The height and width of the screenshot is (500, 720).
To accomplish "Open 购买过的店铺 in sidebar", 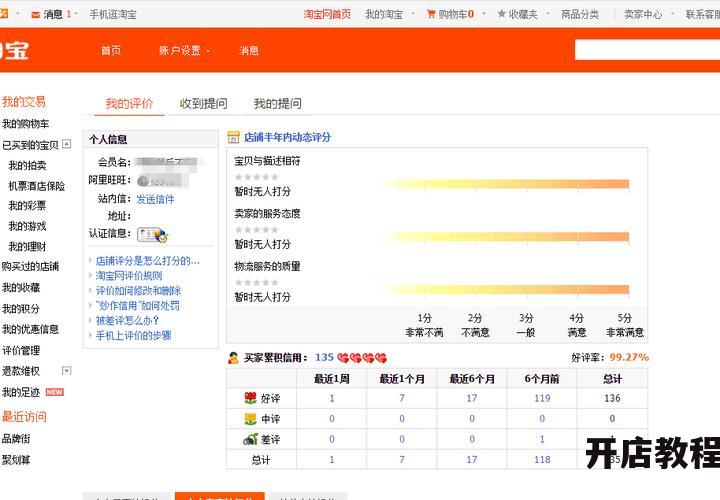I will pos(30,266).
